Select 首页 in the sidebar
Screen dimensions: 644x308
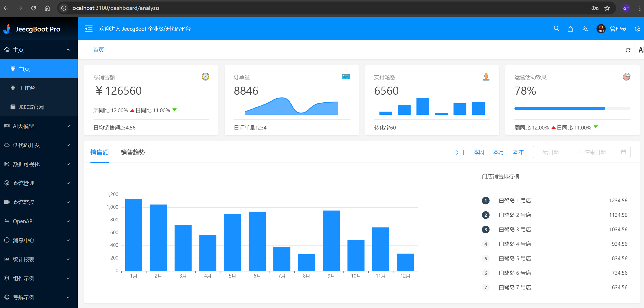click(x=39, y=69)
